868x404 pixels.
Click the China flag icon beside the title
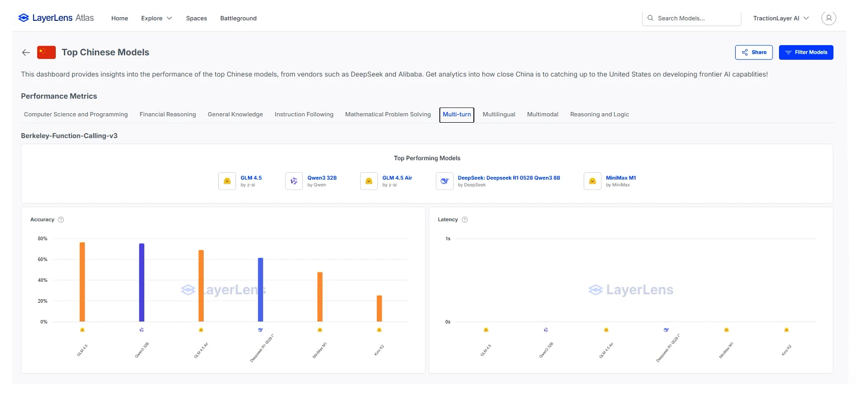(46, 52)
